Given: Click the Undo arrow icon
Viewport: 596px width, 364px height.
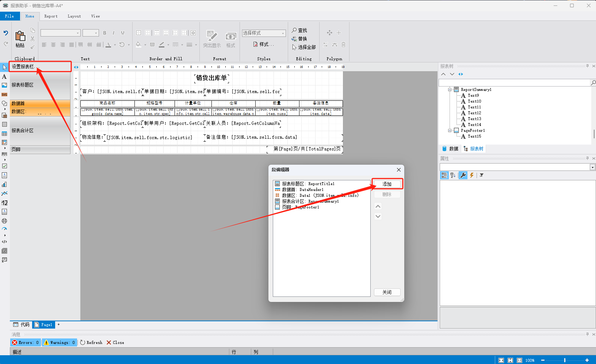Looking at the screenshot, I should click(6, 33).
